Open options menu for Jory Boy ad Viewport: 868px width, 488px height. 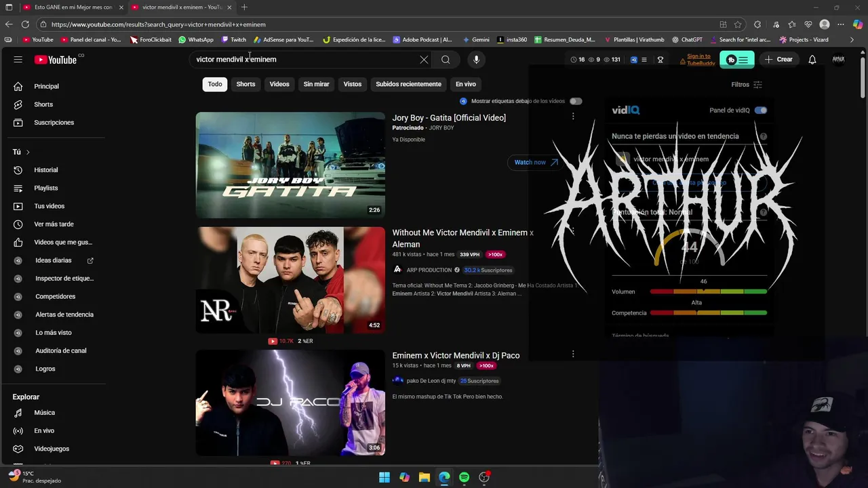[x=573, y=117]
